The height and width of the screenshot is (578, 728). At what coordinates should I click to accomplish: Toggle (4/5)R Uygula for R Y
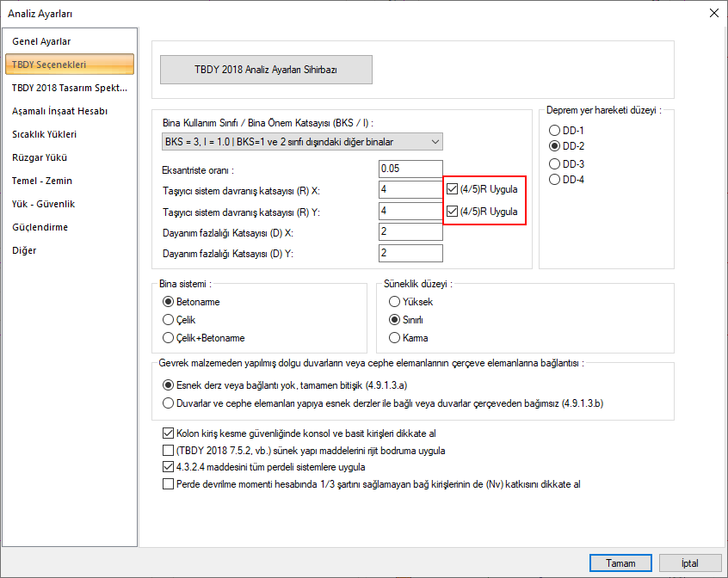(x=453, y=211)
